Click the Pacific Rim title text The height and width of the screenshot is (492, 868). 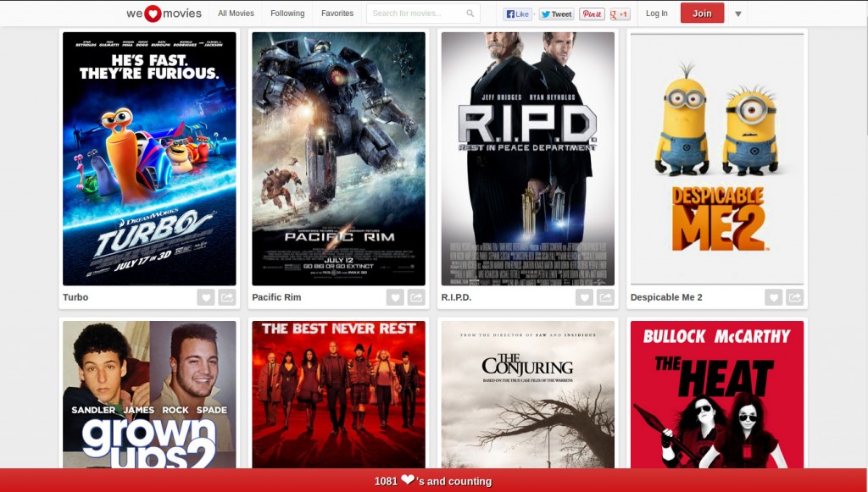click(276, 297)
